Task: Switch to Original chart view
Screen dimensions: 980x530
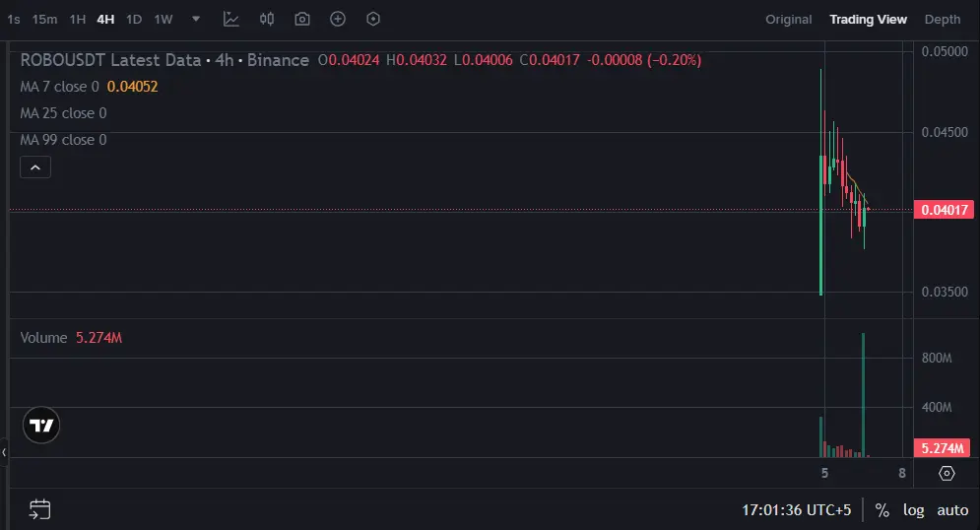Action: (789, 20)
